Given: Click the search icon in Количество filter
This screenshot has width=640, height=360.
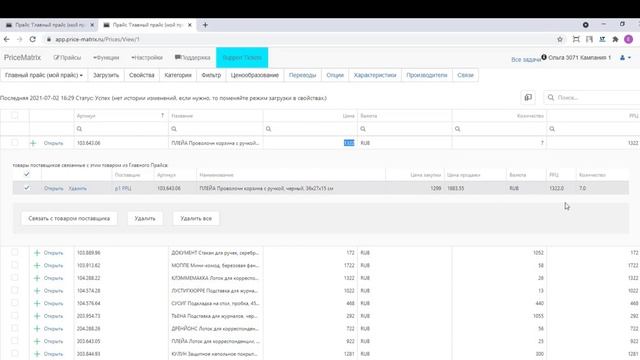Looking at the screenshot, I should pyautogui.click(x=458, y=129).
